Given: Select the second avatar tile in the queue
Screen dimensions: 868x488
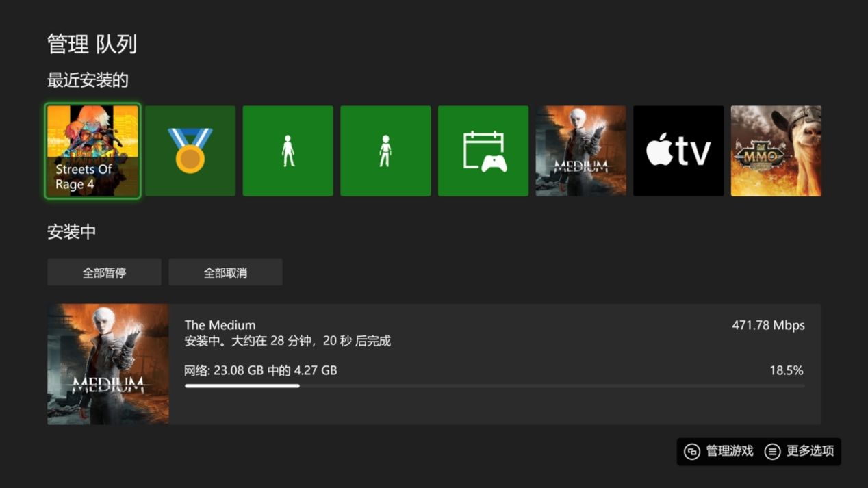Looking at the screenshot, I should (x=385, y=150).
